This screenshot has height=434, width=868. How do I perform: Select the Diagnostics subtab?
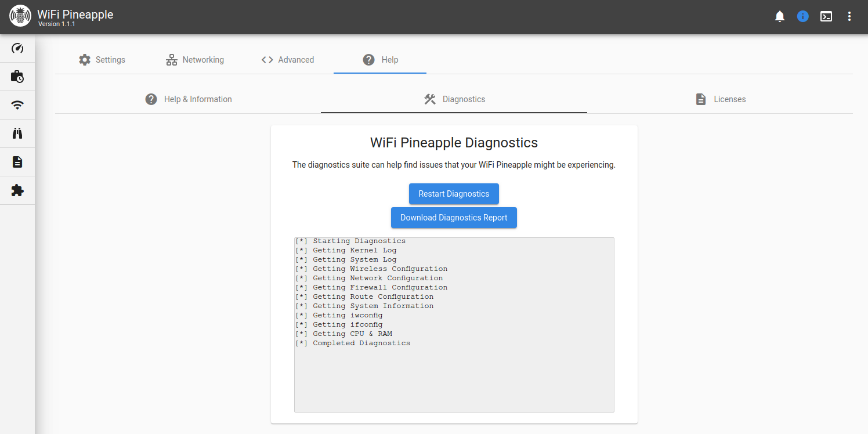click(454, 99)
